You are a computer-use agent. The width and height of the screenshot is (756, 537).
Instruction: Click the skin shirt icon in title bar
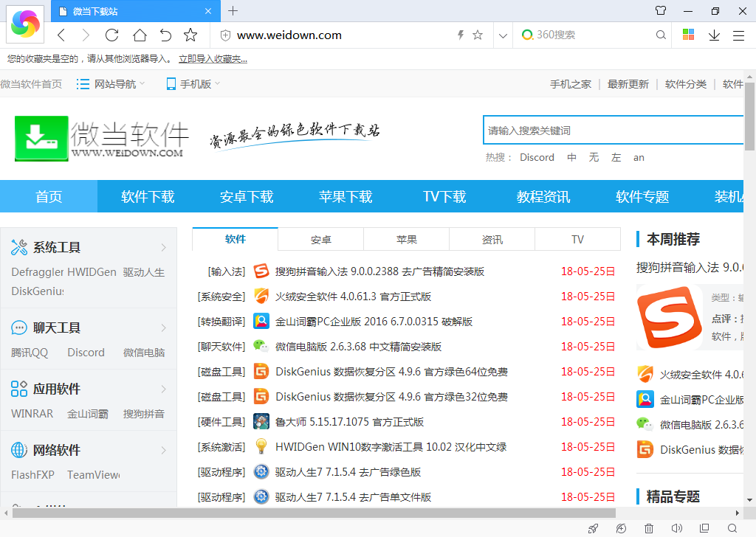661,10
